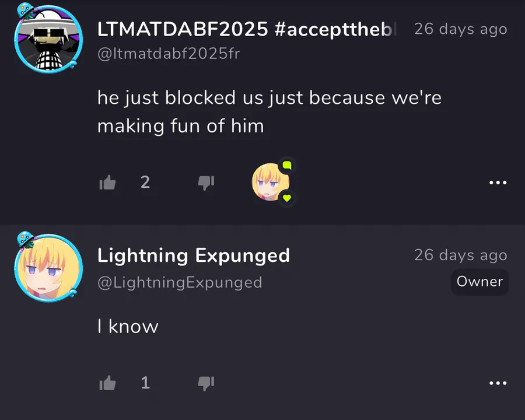The image size is (525, 420).
Task: Open more options for the "I know" reply
Action: (498, 383)
